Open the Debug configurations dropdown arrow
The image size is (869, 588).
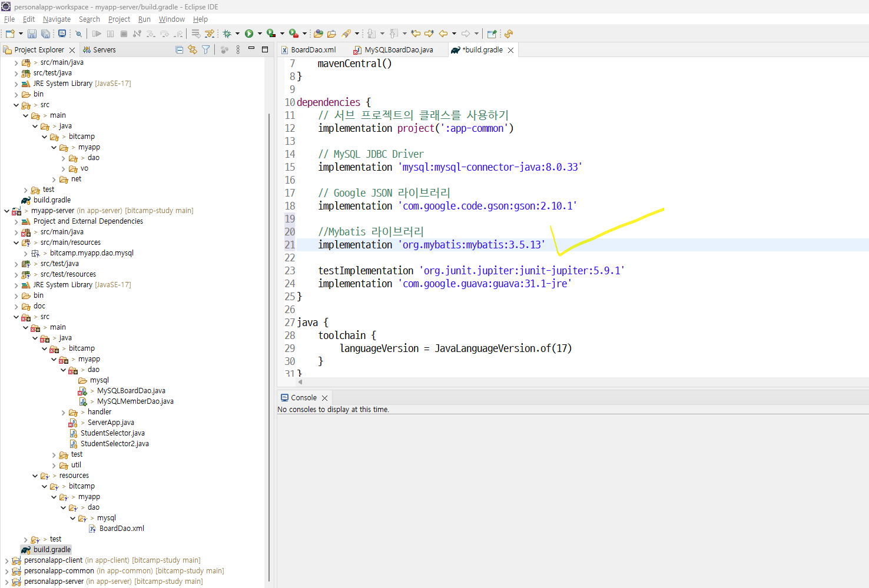[237, 34]
